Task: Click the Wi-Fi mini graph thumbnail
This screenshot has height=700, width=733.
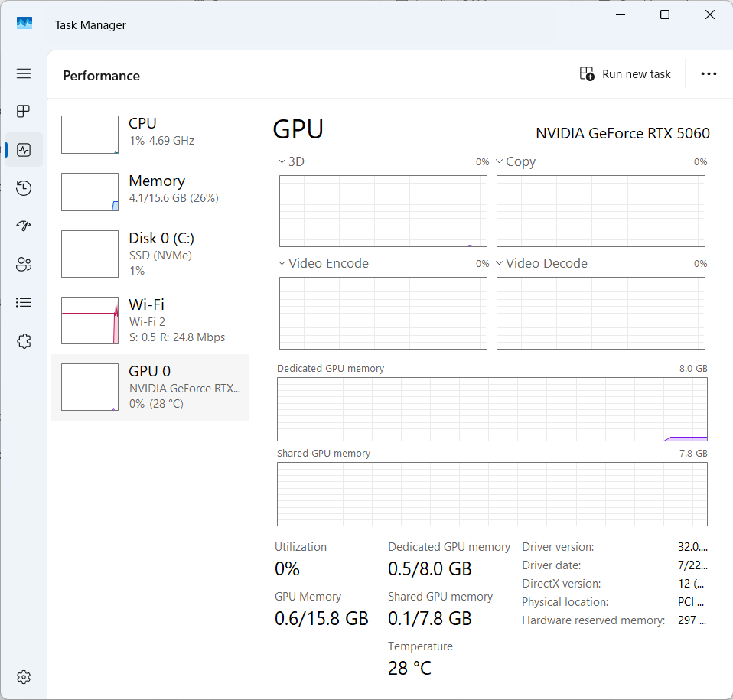Action: [90, 321]
